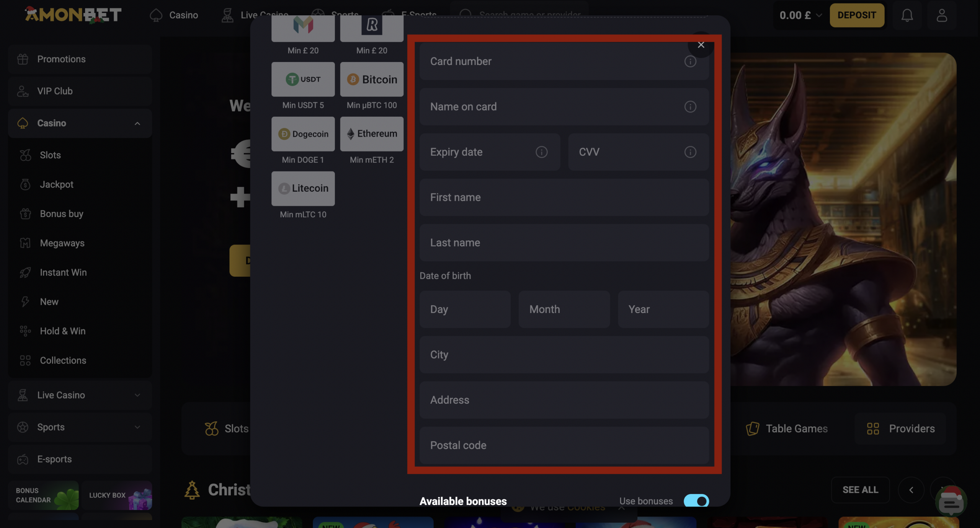Open the live chat support icon

(x=951, y=502)
